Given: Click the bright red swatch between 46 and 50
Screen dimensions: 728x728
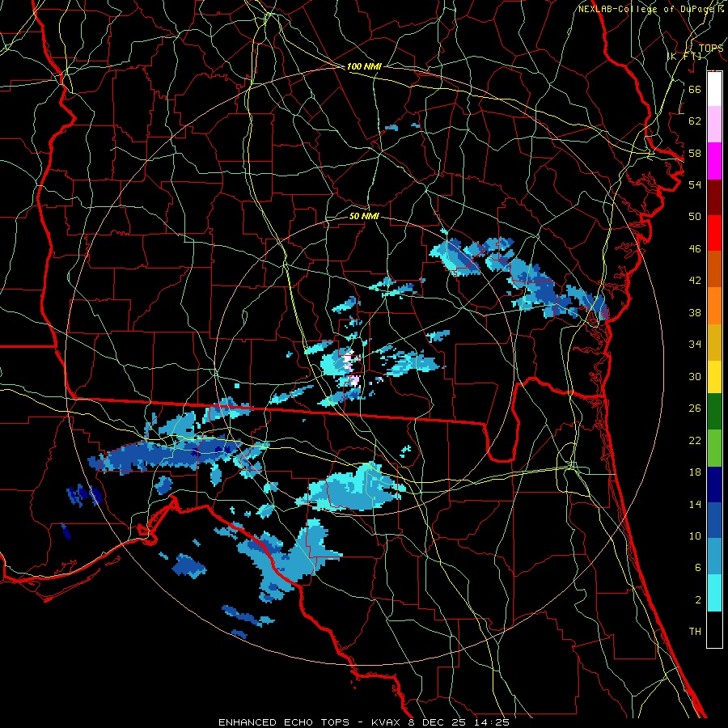Looking at the screenshot, I should [714, 233].
